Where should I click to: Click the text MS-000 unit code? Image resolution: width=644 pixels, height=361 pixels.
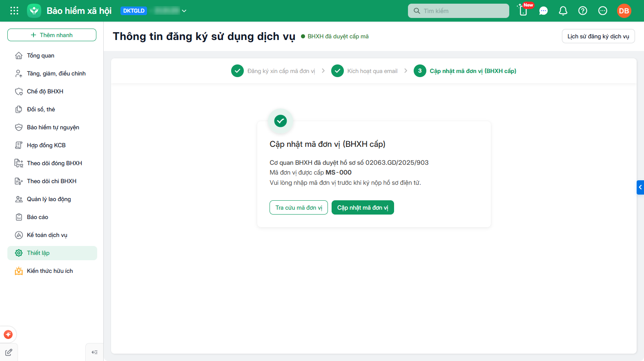339,173
